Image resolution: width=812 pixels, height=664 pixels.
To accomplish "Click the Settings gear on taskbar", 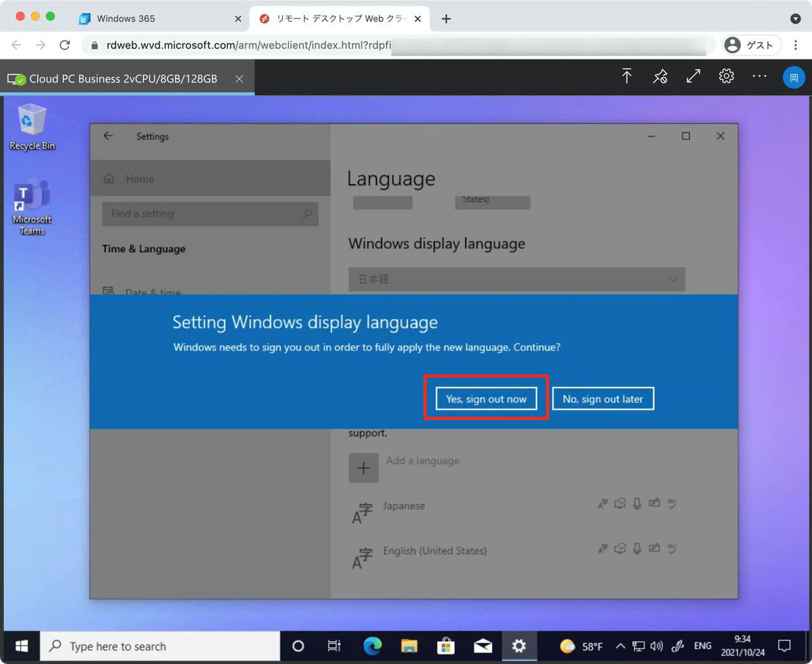I will [519, 646].
